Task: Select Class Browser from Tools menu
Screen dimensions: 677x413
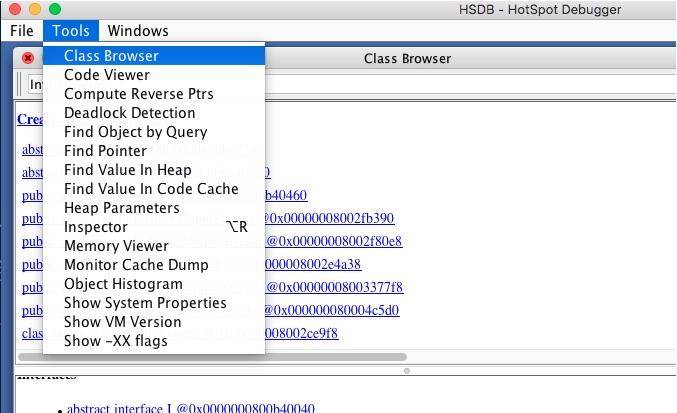Action: pyautogui.click(x=154, y=56)
